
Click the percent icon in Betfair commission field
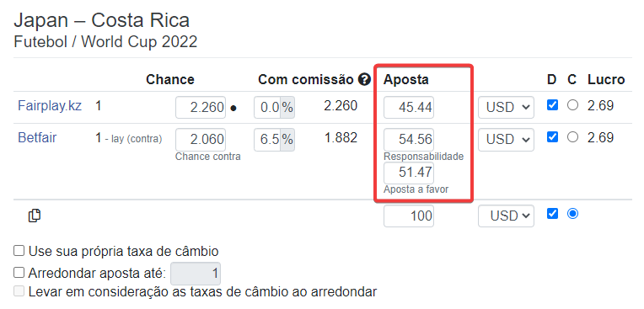(287, 140)
